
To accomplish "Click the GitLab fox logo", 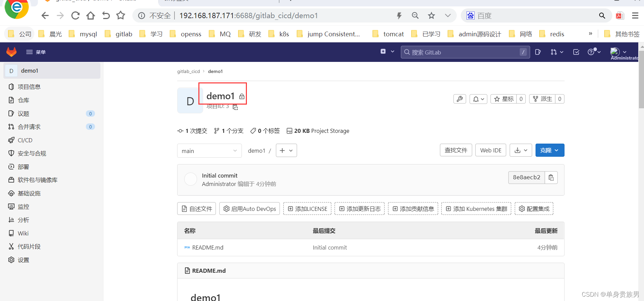I will click(x=11, y=52).
